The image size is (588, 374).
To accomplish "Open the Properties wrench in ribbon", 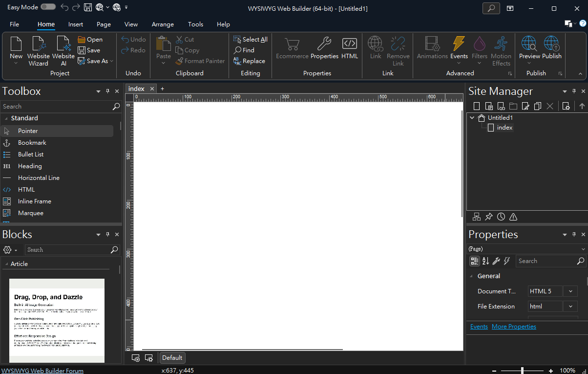I will point(324,48).
